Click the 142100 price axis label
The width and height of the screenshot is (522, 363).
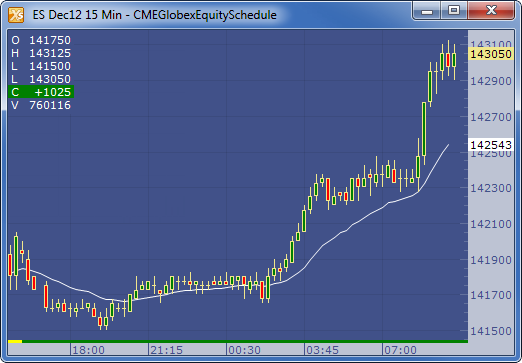tap(491, 224)
